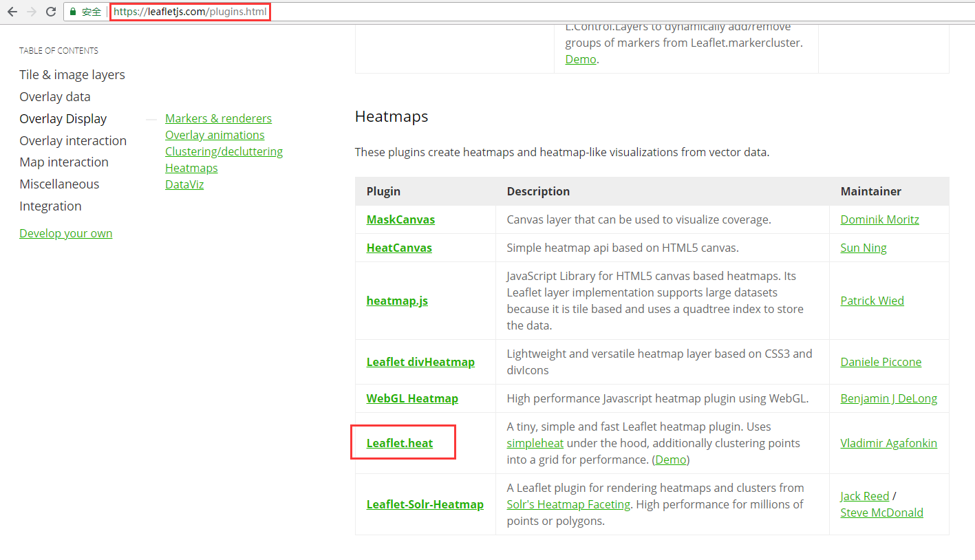The height and width of the screenshot is (560, 975).
Task: Click the Maintainer column header
Action: coord(871,191)
